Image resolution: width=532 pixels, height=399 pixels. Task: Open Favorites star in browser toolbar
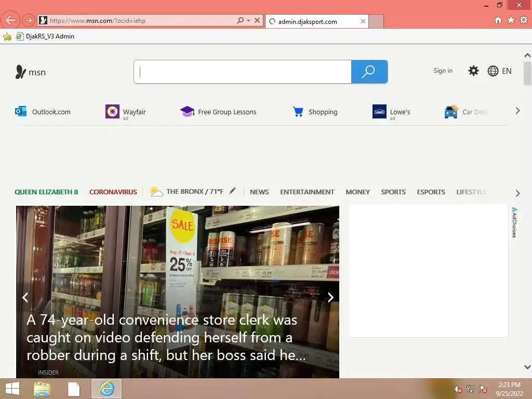point(511,20)
